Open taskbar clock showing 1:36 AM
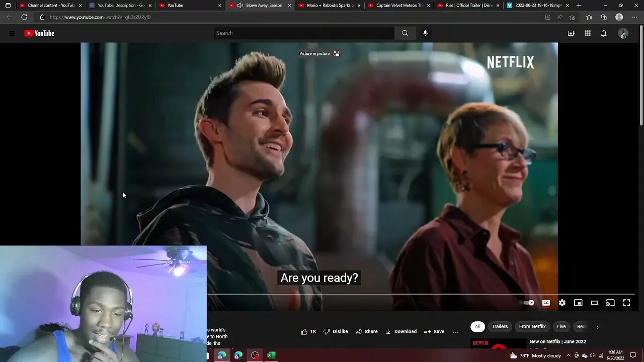 pyautogui.click(x=616, y=355)
